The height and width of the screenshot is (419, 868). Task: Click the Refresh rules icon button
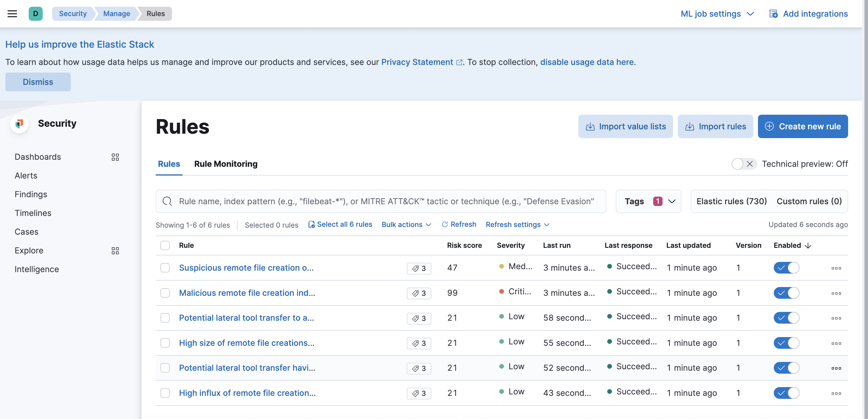pyautogui.click(x=459, y=224)
